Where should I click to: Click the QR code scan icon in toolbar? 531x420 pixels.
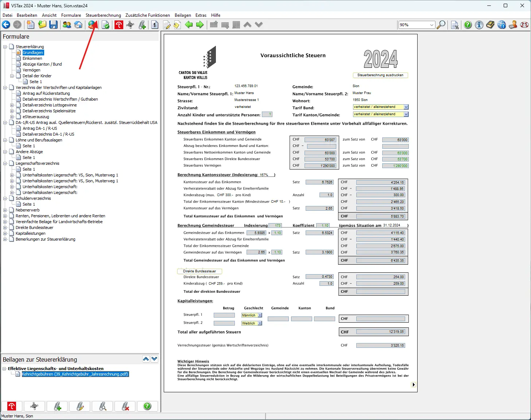tap(130, 25)
